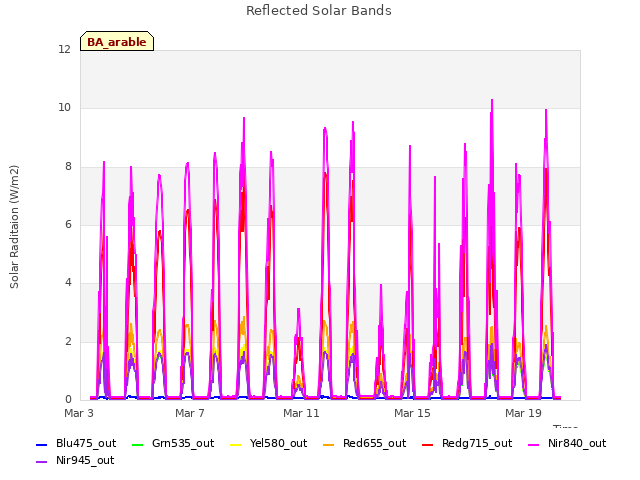Click the BA_arable annotation tag
The width and height of the screenshot is (640, 480).
coord(117,42)
